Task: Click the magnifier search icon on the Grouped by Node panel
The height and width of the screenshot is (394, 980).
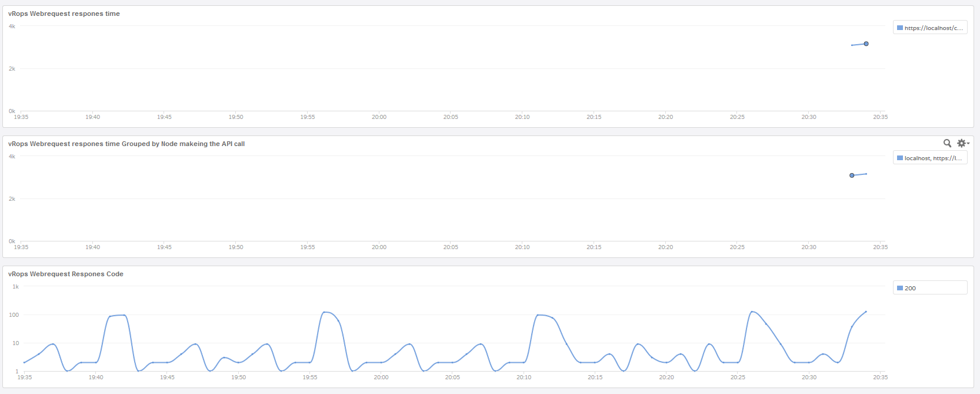Action: (x=947, y=143)
